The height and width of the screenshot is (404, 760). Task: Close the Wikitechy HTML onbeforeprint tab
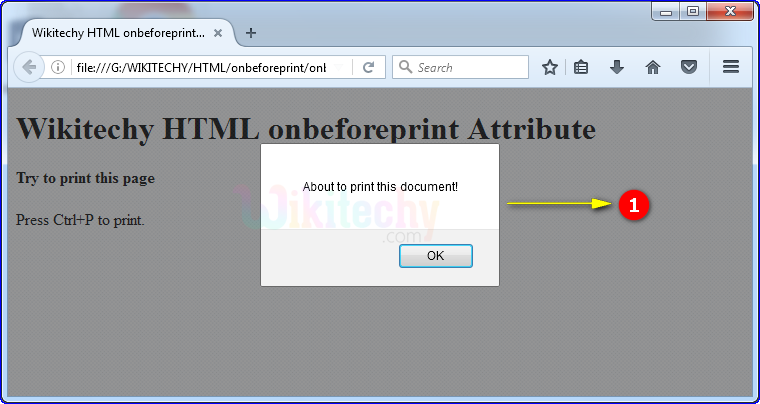point(218,32)
